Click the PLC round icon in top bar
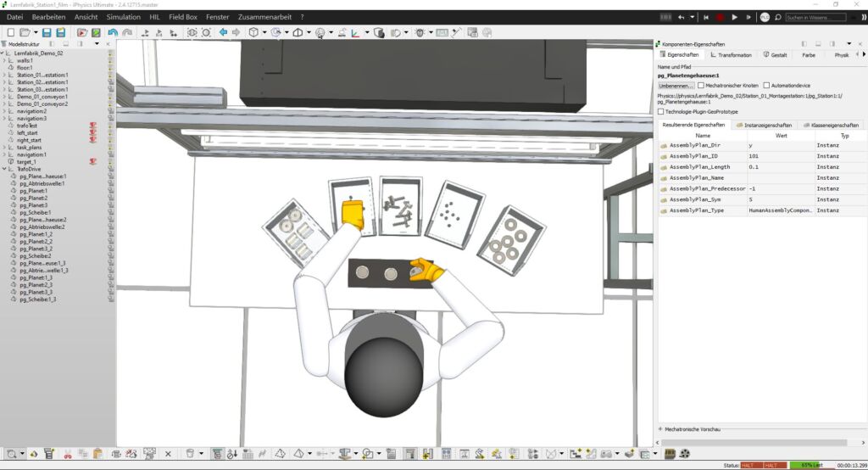 tap(765, 17)
